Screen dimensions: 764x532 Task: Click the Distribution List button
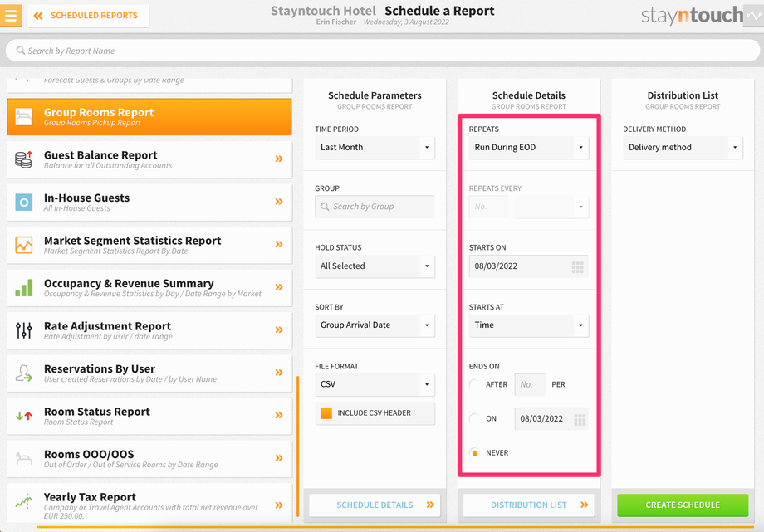pyautogui.click(x=529, y=505)
